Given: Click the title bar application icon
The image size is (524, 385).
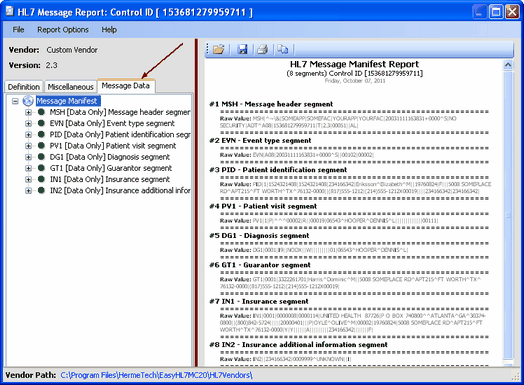Looking at the screenshot, I should 9,11.
